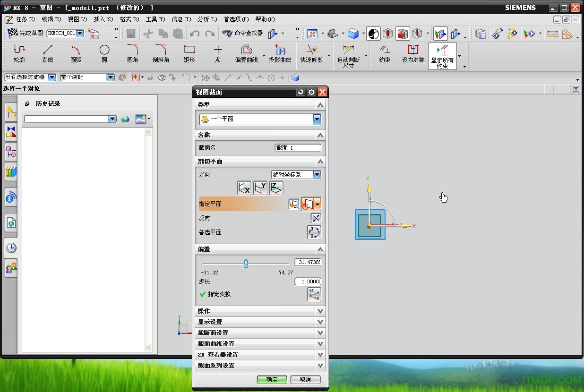This screenshot has width=584, height=392.
Task: Click the 截面名 section name input field
Action: pyautogui.click(x=298, y=148)
